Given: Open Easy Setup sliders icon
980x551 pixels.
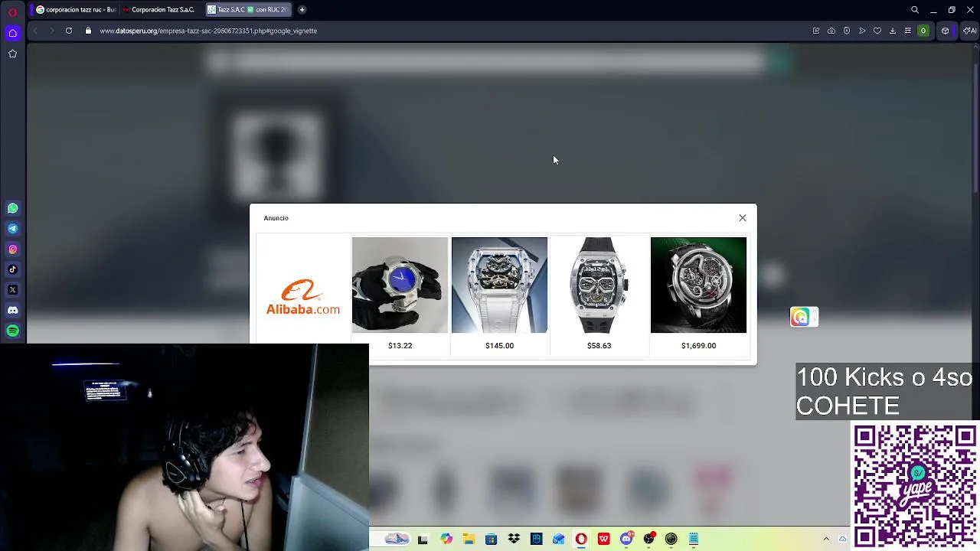Looking at the screenshot, I should 908,31.
